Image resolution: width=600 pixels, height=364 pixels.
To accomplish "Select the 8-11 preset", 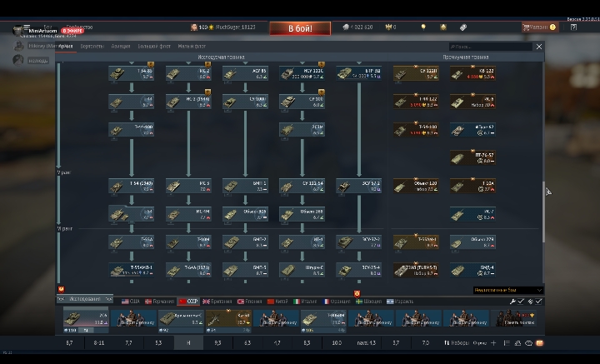I will (x=99, y=343).
